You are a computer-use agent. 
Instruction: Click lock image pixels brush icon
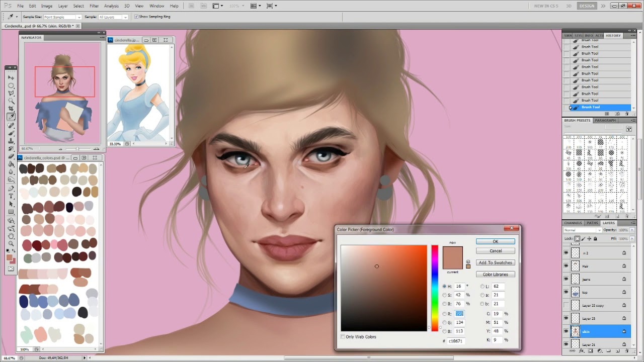[x=583, y=239]
